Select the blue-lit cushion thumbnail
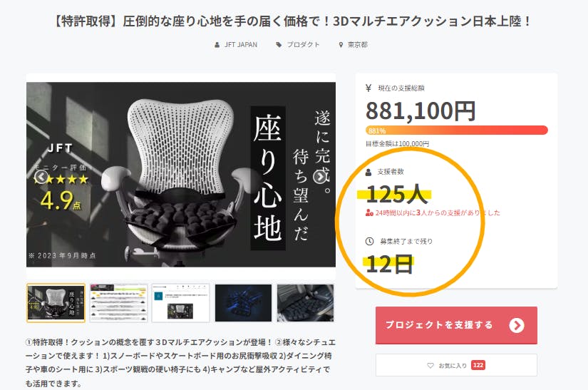 tap(243, 303)
